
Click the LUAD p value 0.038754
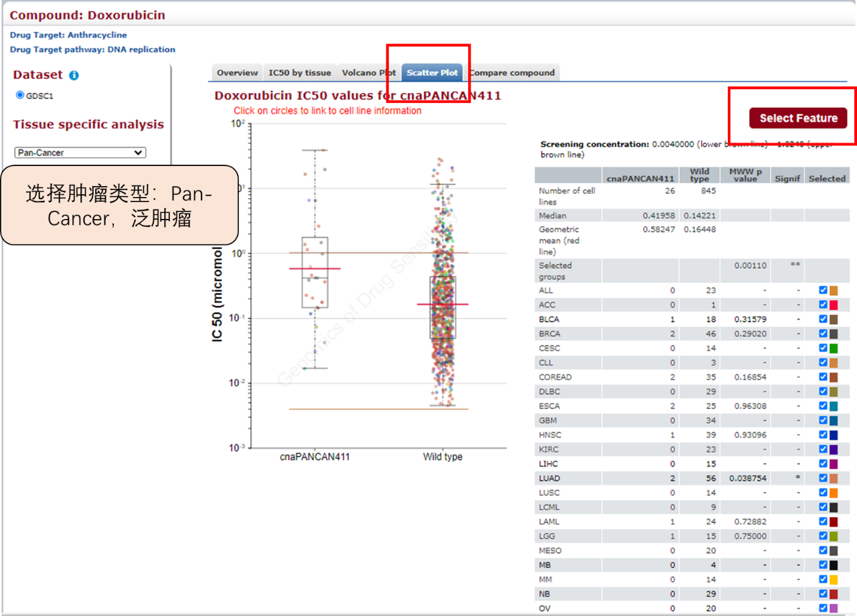749,478
